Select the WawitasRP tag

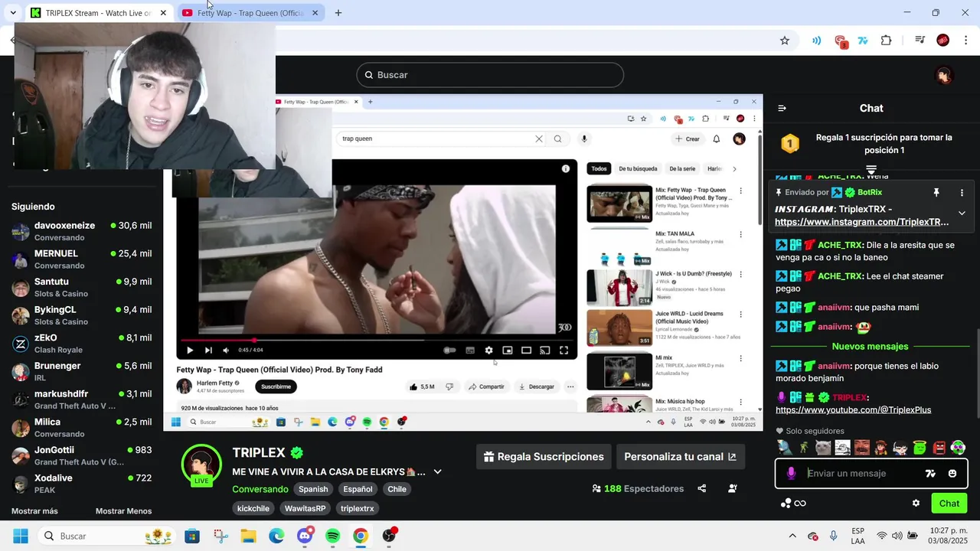click(x=305, y=508)
